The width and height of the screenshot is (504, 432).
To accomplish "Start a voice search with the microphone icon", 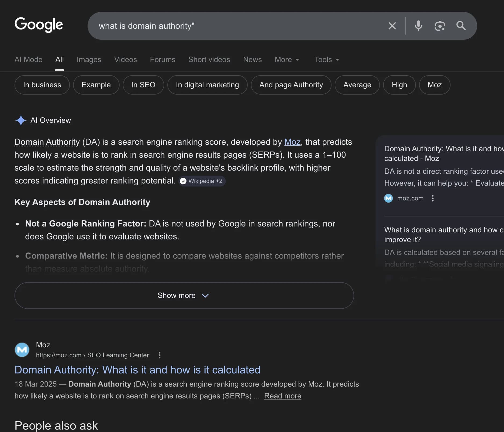I will click(418, 26).
